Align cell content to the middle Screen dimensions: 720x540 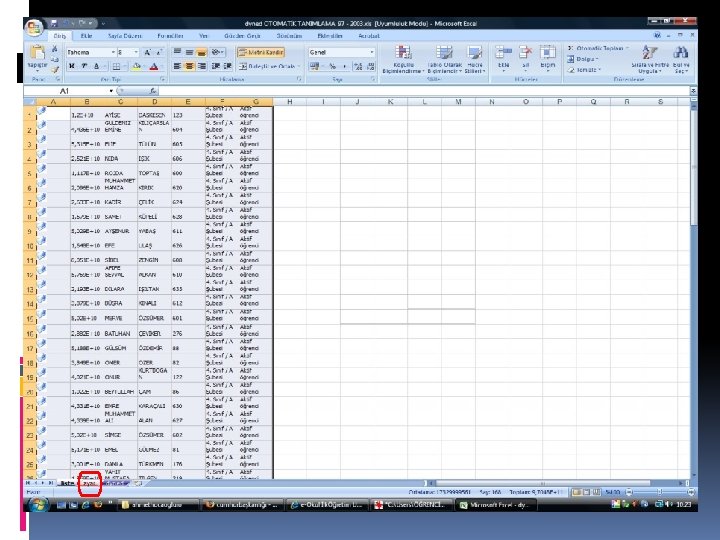click(189, 52)
